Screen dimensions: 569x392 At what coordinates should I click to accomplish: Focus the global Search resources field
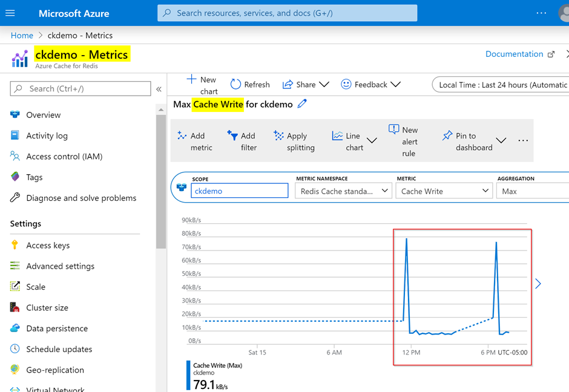[287, 13]
